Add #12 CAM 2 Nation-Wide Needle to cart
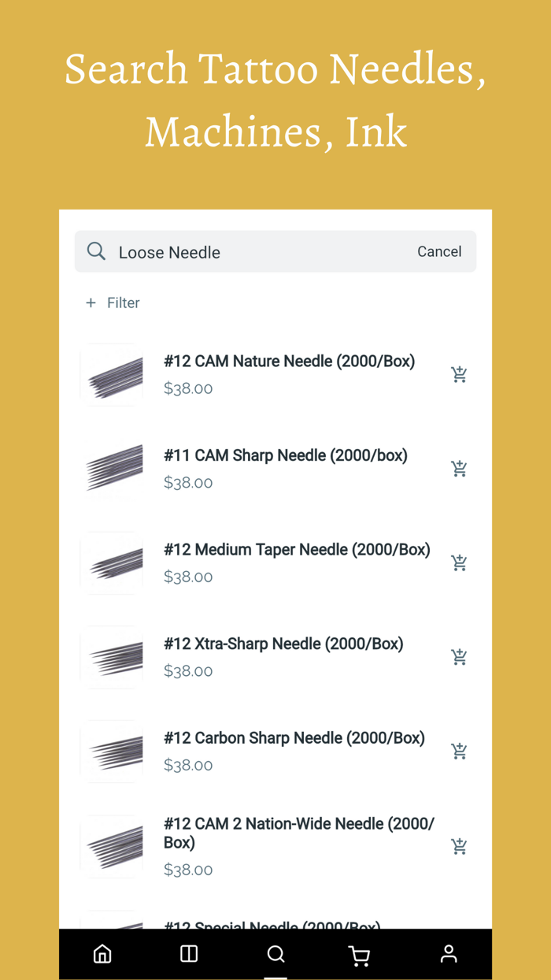 tap(459, 846)
